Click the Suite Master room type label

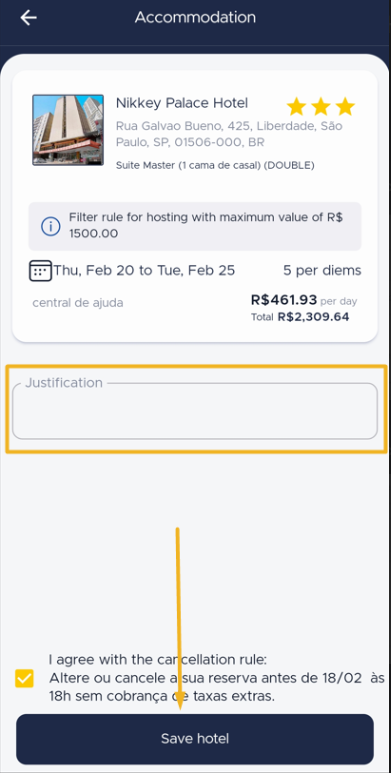215,166
